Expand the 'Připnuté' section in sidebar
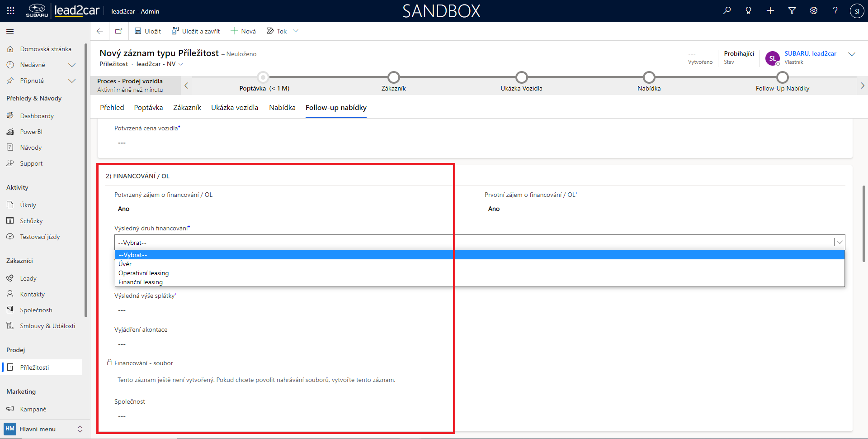The image size is (868, 439). click(71, 81)
